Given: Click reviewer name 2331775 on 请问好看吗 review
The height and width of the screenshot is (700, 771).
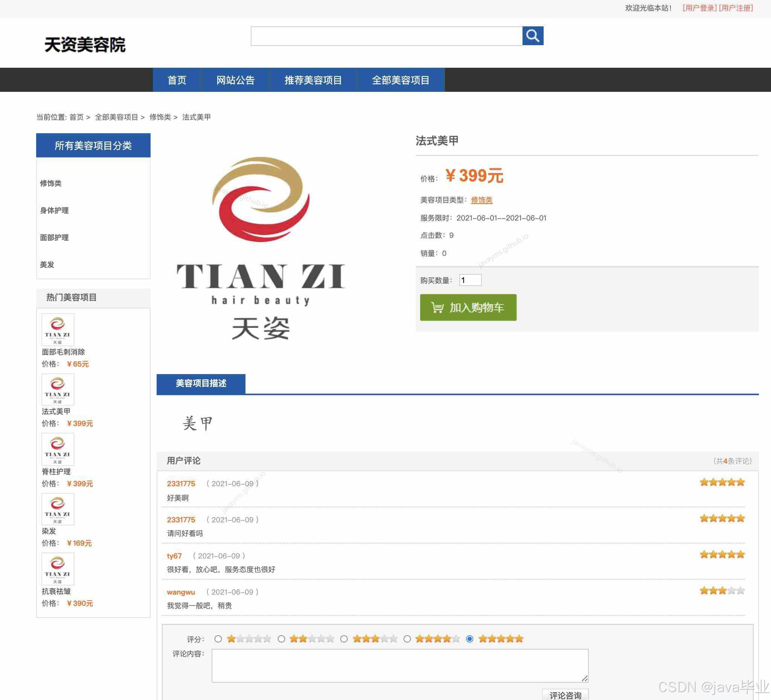Looking at the screenshot, I should point(181,520).
